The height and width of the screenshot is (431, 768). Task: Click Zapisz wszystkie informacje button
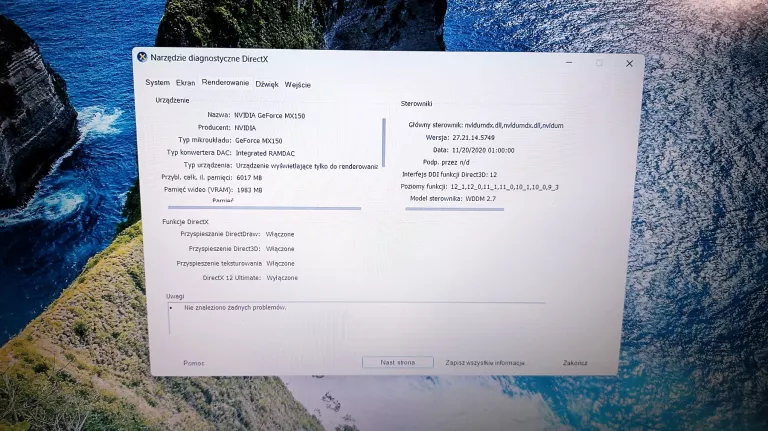tap(485, 363)
